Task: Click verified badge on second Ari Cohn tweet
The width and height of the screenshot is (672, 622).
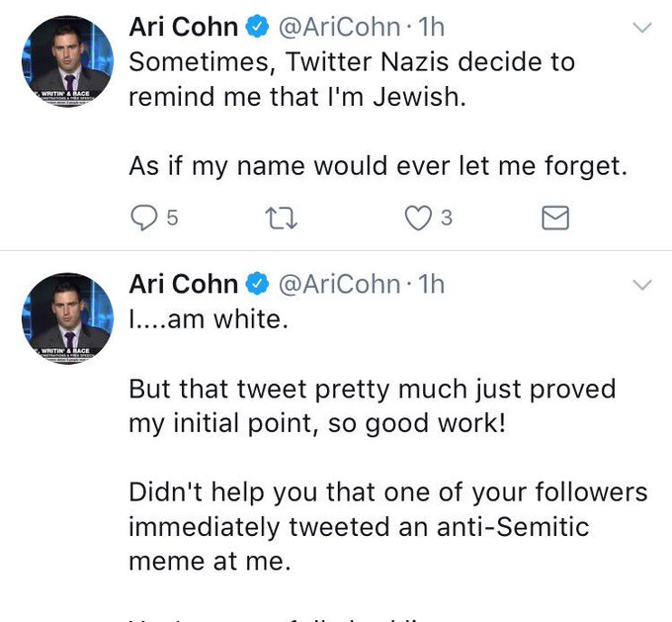Action: pos(257,285)
